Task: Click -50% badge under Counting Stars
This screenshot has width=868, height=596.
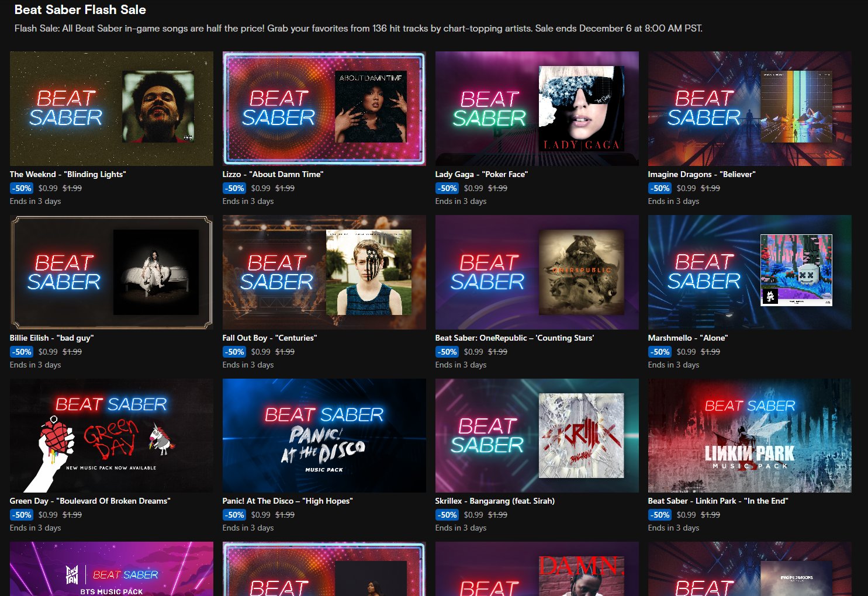Action: 447,352
